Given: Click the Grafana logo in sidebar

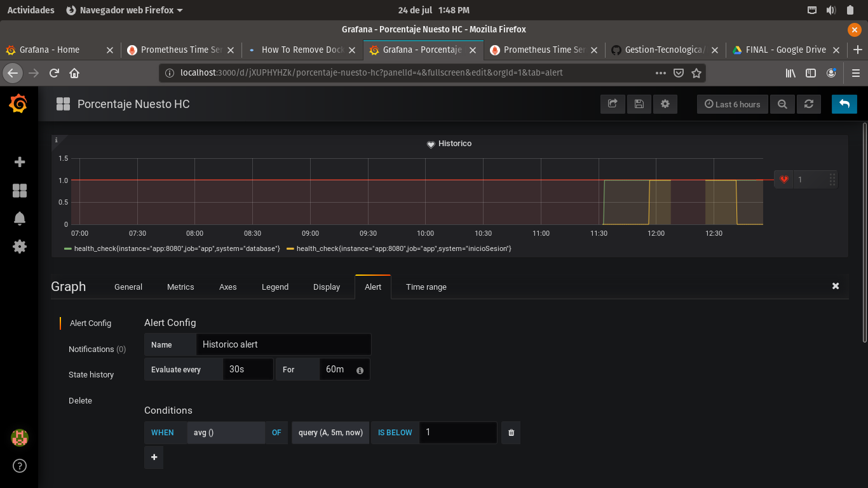Looking at the screenshot, I should (19, 104).
